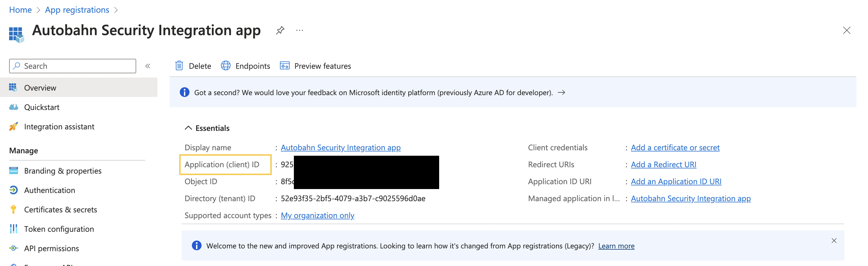Screen dimensions: 868x266
Task: Click the feedback banner arrow
Action: [561, 92]
